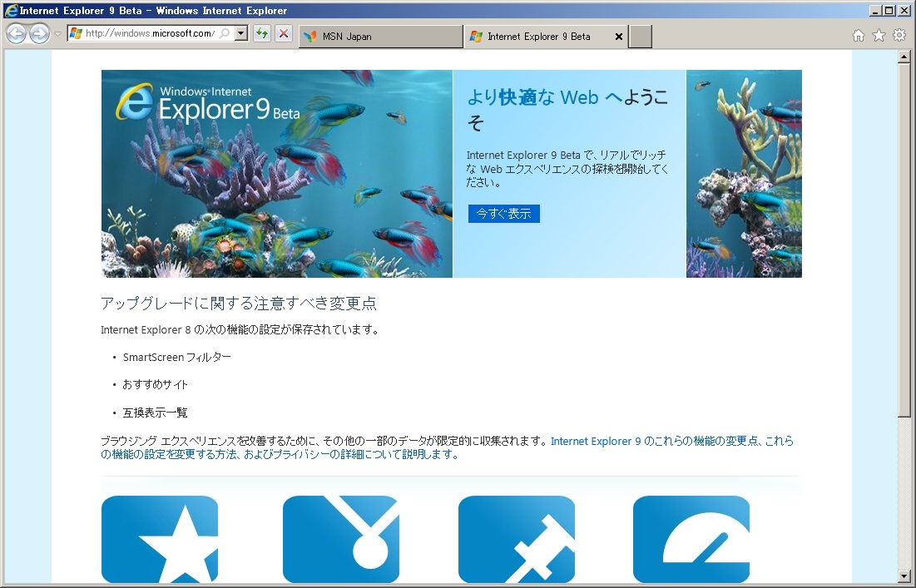Viewport: 916px width, 588px height.
Task: Click the search magnifier in address bar
Action: 225,33
